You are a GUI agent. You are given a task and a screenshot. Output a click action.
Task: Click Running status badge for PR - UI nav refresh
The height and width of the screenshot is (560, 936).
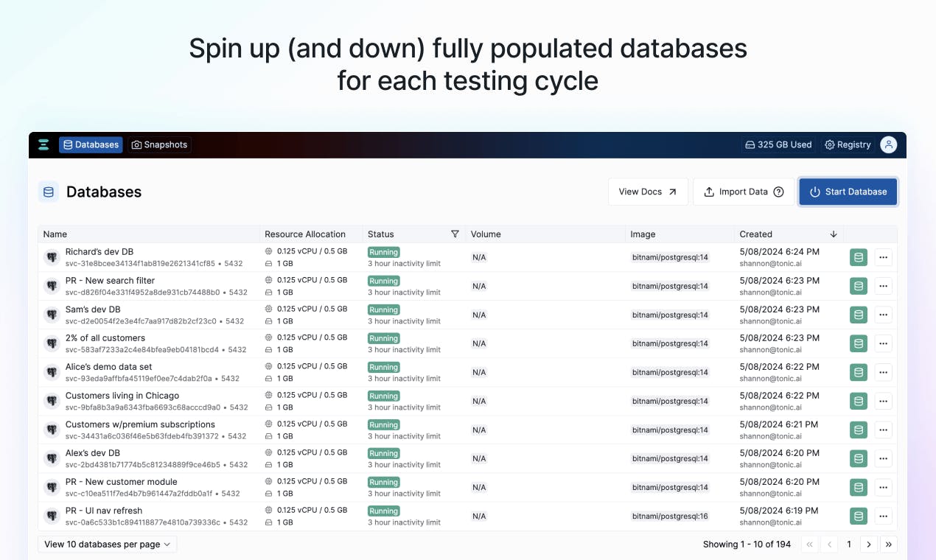pyautogui.click(x=384, y=511)
